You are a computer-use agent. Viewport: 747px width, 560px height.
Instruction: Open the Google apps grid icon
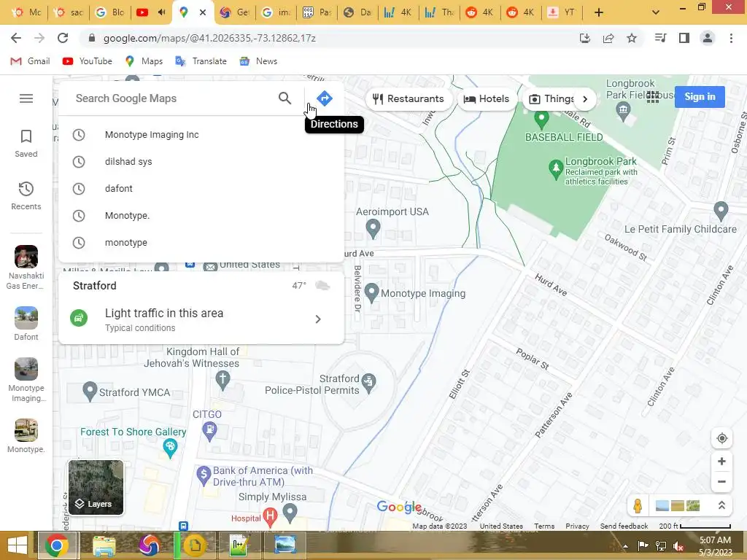[653, 97]
